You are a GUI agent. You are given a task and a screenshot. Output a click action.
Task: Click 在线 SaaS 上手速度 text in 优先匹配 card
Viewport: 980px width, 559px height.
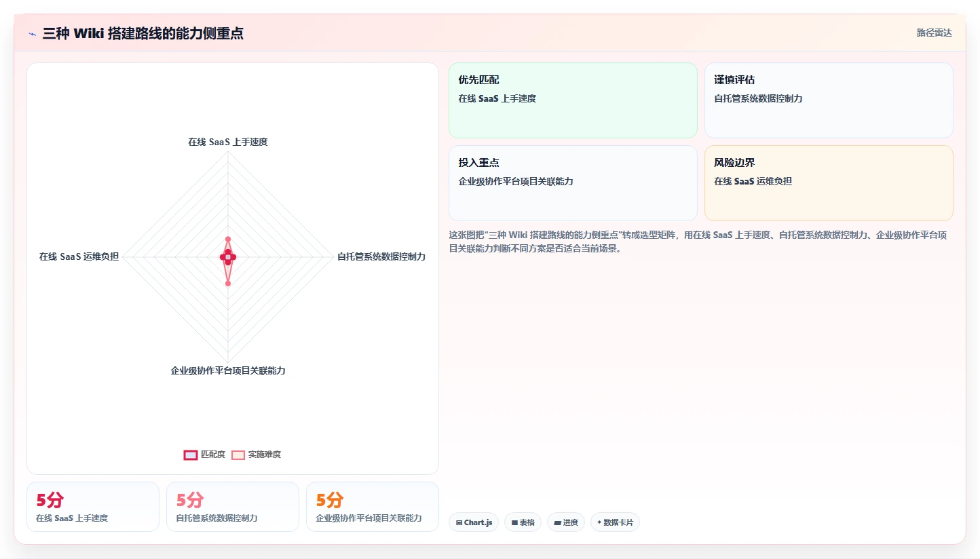pyautogui.click(x=497, y=98)
